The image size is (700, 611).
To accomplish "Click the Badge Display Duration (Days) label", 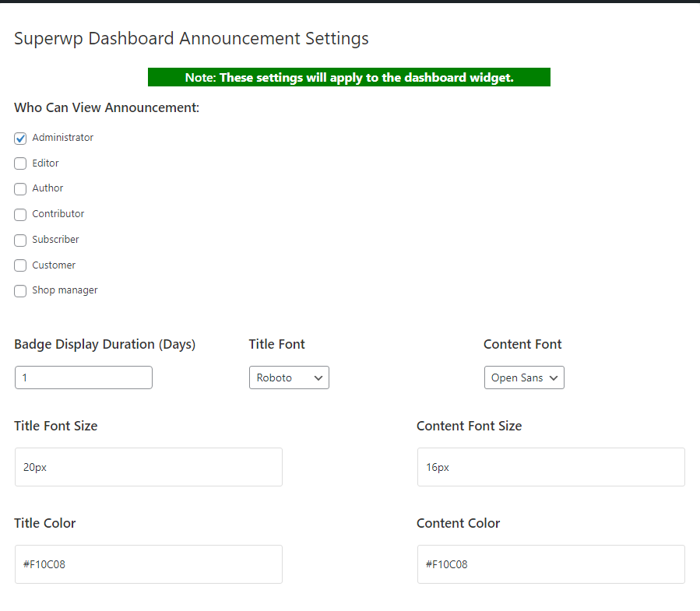I will click(105, 344).
